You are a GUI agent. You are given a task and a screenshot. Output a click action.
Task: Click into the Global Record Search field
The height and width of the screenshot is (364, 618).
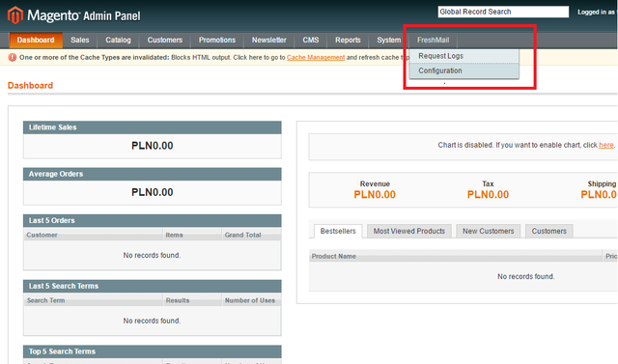pos(503,12)
